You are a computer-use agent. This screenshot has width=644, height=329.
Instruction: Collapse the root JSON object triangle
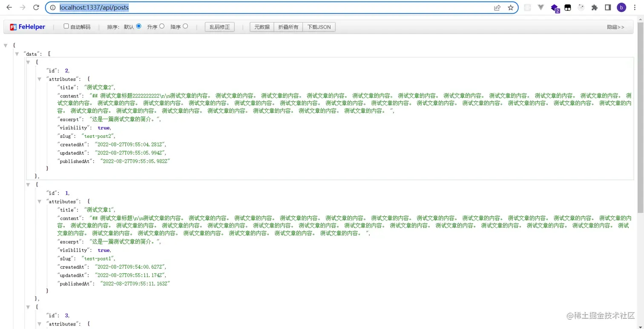click(x=6, y=45)
